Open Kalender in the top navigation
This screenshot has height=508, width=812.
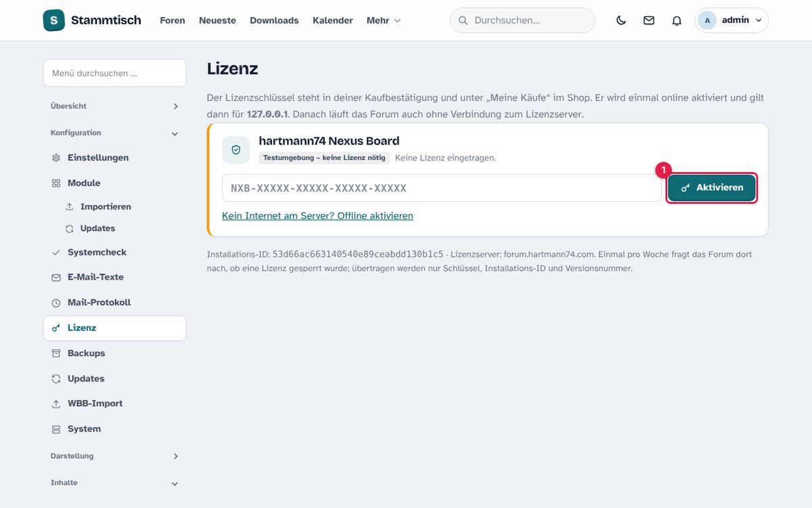pyautogui.click(x=333, y=20)
